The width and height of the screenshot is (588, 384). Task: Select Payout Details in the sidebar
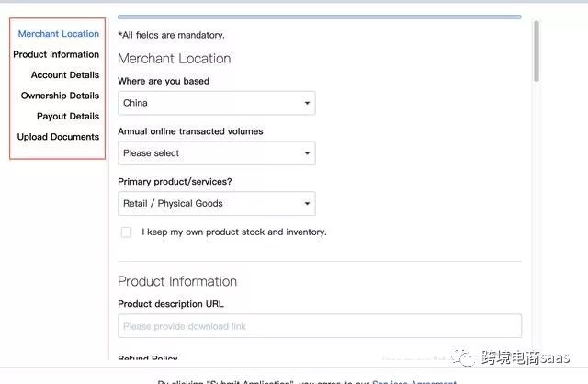tap(67, 117)
